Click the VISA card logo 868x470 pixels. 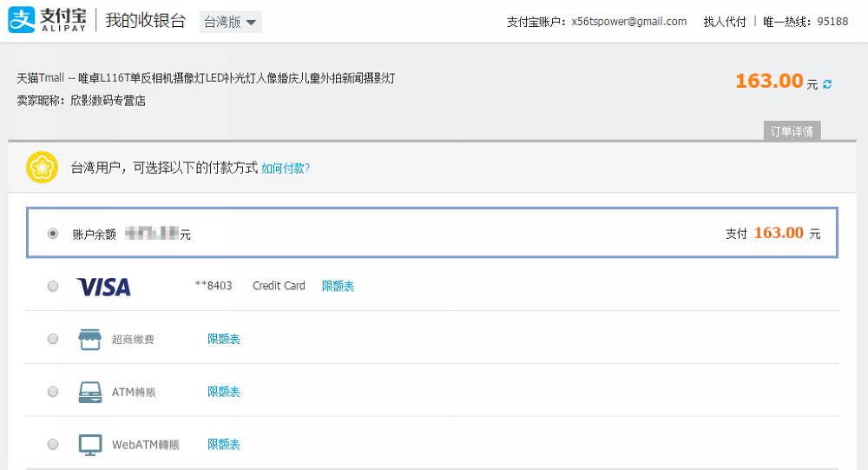pyautogui.click(x=103, y=287)
